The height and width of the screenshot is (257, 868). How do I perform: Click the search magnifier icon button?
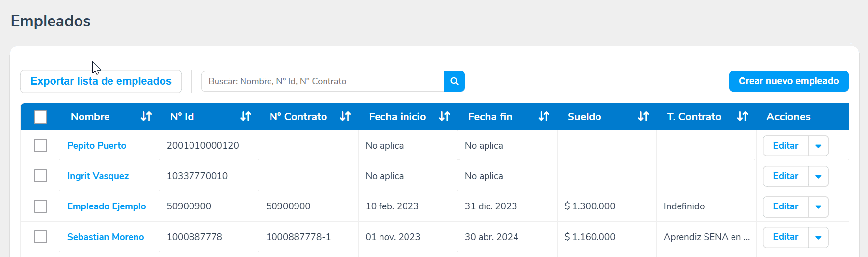(454, 81)
